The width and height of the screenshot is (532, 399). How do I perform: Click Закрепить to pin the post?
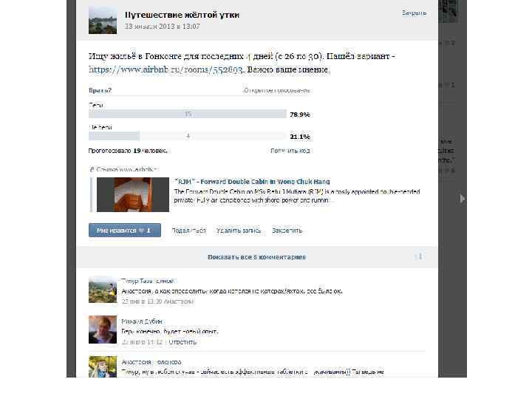[x=287, y=231]
